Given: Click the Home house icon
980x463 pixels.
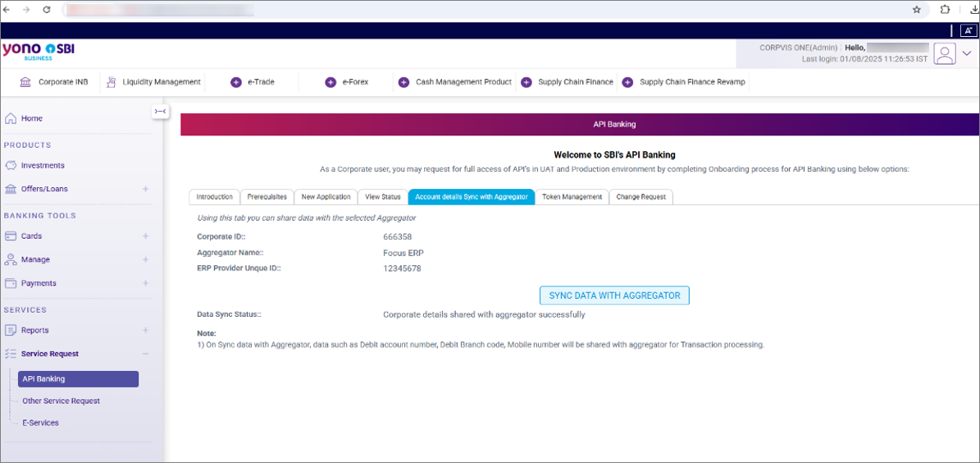Looking at the screenshot, I should (x=10, y=118).
